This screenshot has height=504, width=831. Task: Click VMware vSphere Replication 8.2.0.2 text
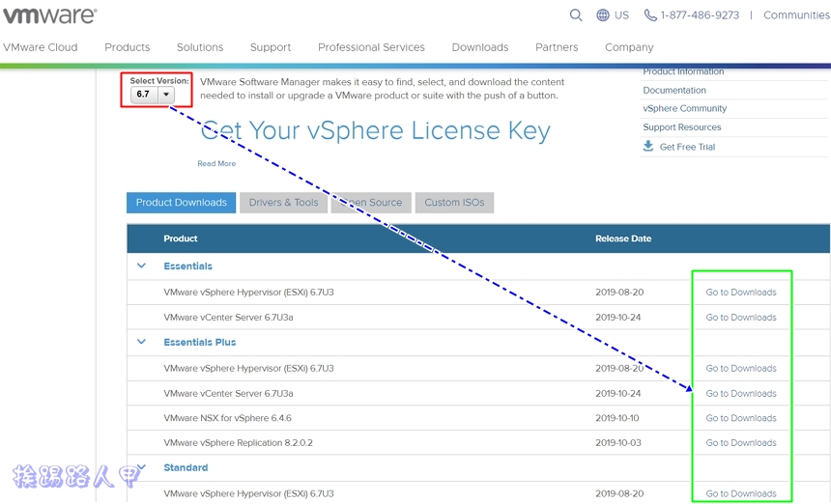point(238,442)
